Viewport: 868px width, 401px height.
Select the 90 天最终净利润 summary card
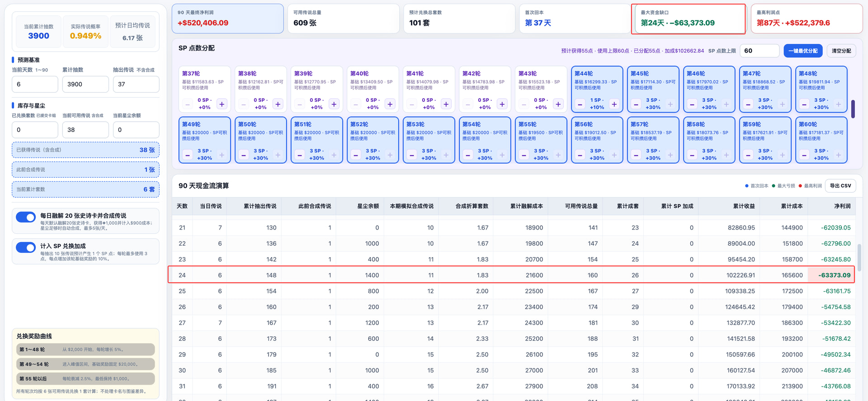[x=228, y=19]
